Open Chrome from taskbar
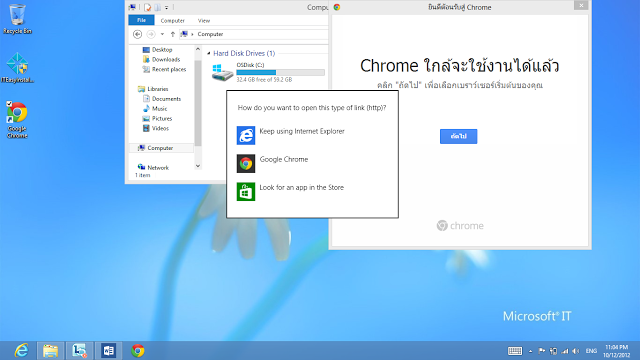Screen dimensions: 640x360 click(x=138, y=351)
